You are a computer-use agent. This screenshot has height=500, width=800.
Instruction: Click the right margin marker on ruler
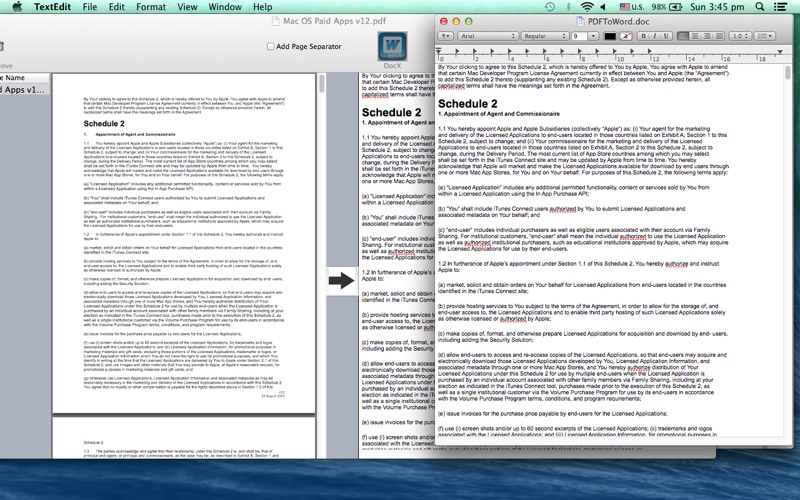[780, 52]
